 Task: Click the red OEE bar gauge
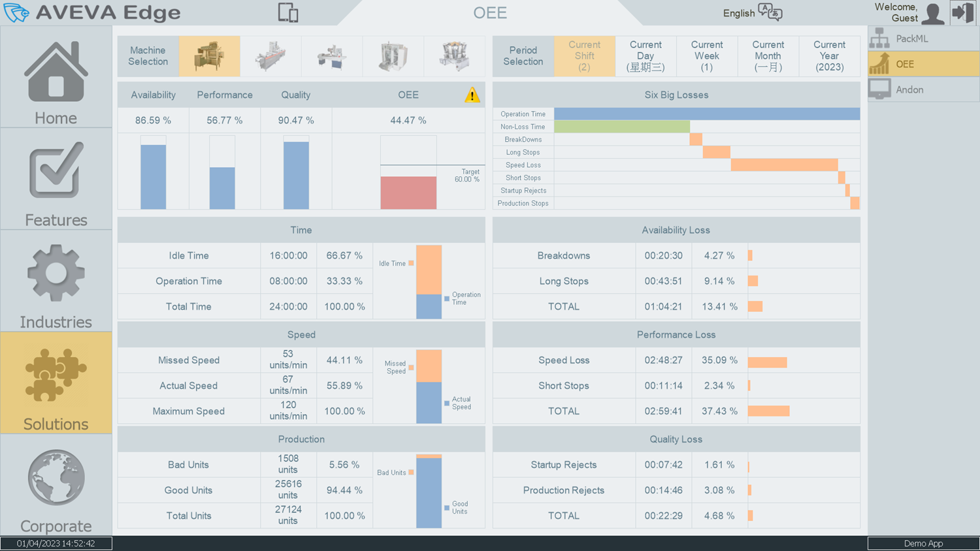pyautogui.click(x=408, y=193)
